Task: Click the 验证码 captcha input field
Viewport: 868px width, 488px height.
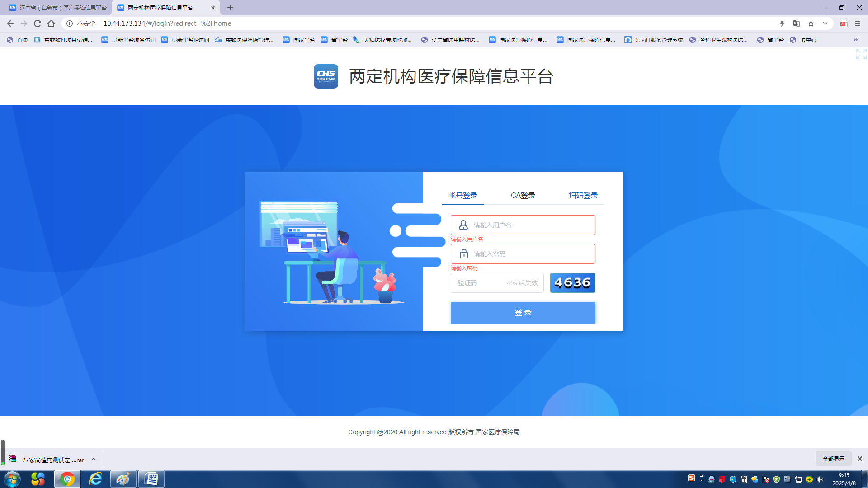Action: tap(497, 283)
